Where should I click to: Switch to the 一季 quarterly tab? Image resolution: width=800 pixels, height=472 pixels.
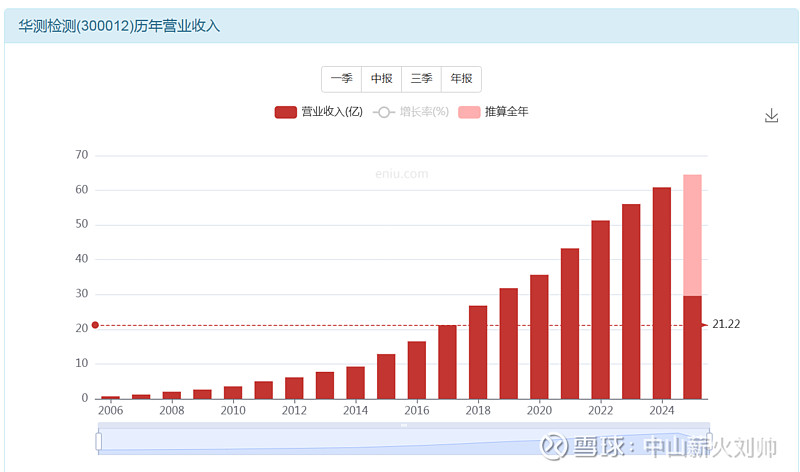click(x=341, y=79)
